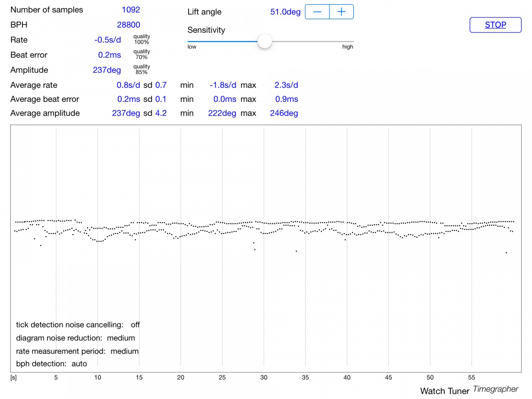The image size is (532, 399).
Task: Click the BPH value 28800
Action: point(128,25)
